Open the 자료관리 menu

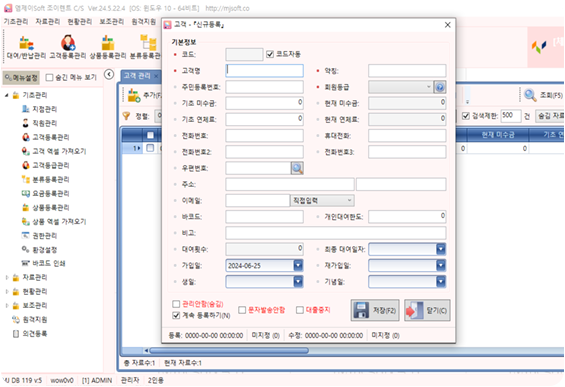point(48,22)
